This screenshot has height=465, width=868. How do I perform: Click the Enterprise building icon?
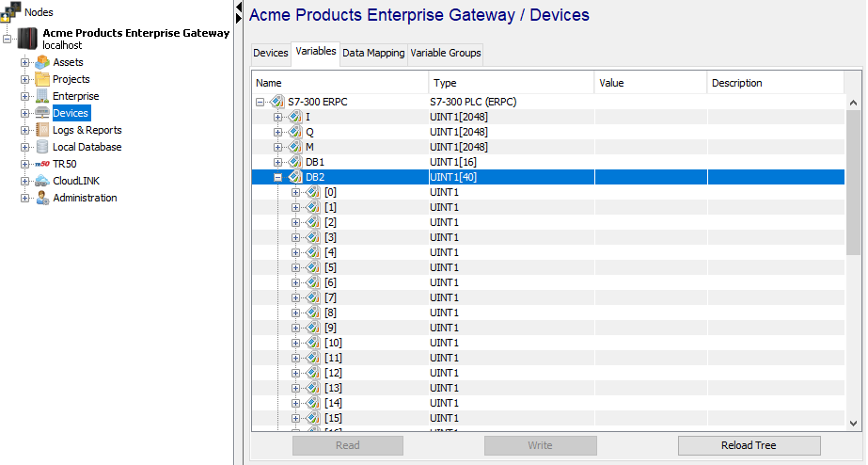pyautogui.click(x=42, y=96)
